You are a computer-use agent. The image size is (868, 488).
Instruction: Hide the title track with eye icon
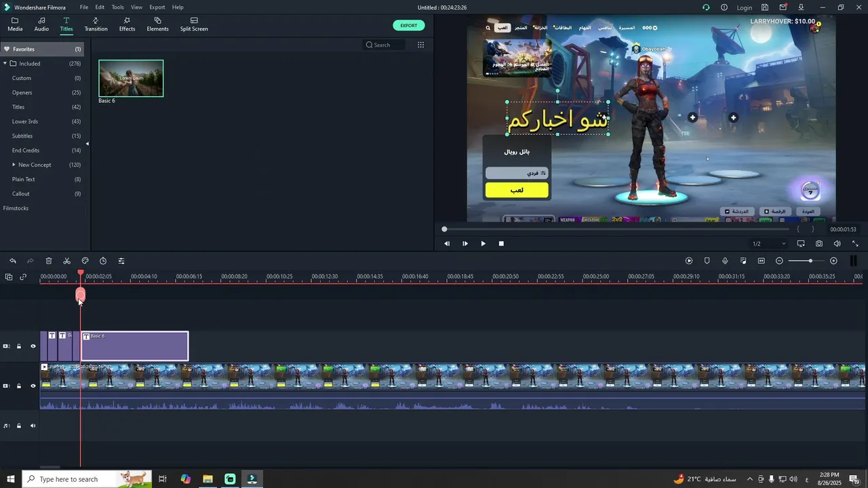(x=33, y=346)
